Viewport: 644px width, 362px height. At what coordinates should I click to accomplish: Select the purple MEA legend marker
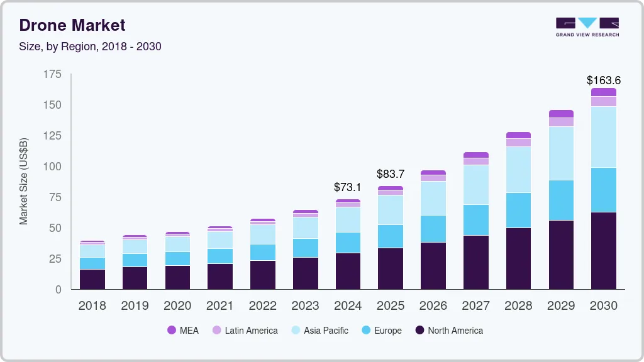tap(171, 331)
